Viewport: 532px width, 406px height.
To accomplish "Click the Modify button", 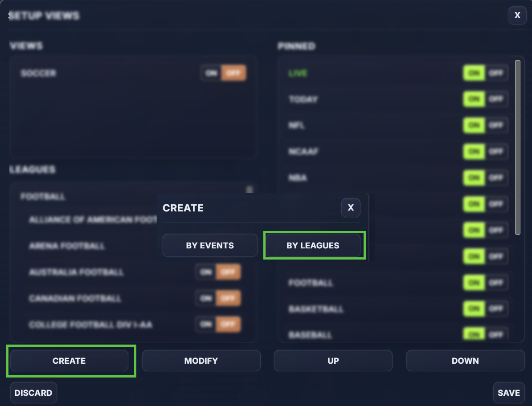I will click(201, 361).
